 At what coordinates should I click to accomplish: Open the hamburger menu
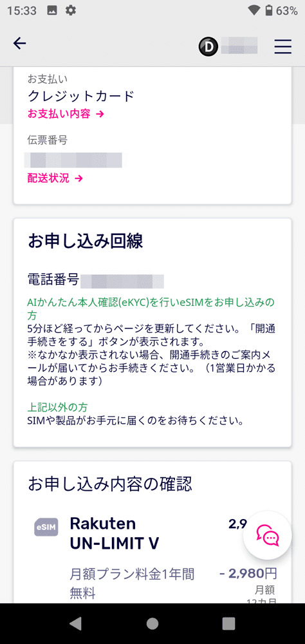(x=283, y=46)
